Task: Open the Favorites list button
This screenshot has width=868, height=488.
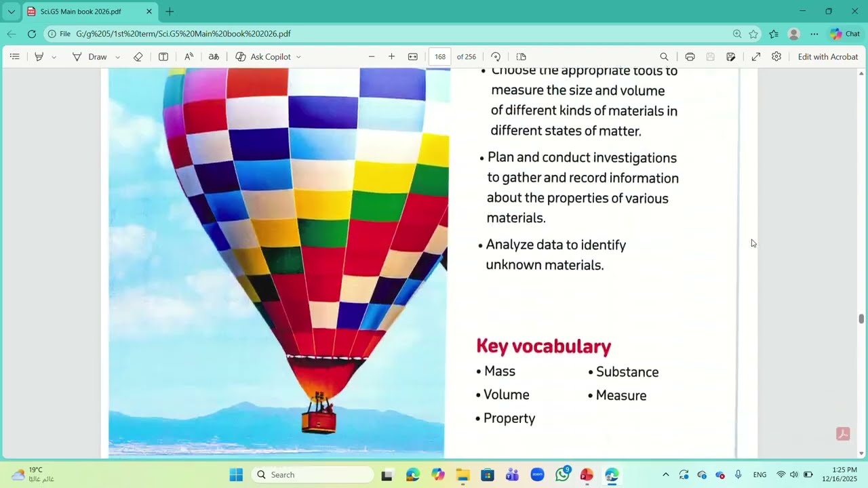Action: coord(774,34)
